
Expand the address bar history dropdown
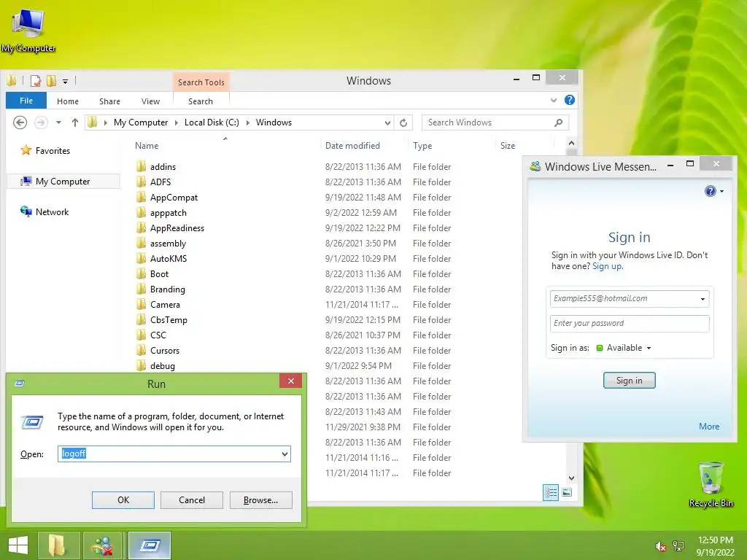coord(388,122)
